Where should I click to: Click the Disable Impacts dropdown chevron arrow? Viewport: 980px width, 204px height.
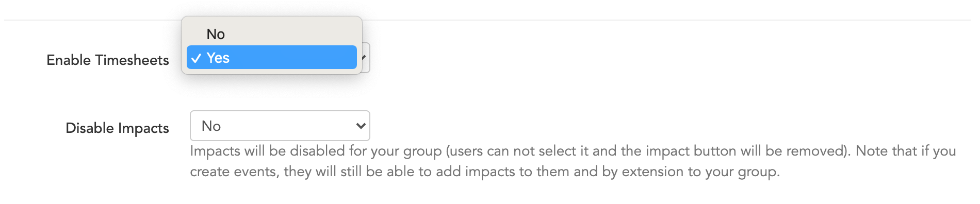tap(361, 126)
